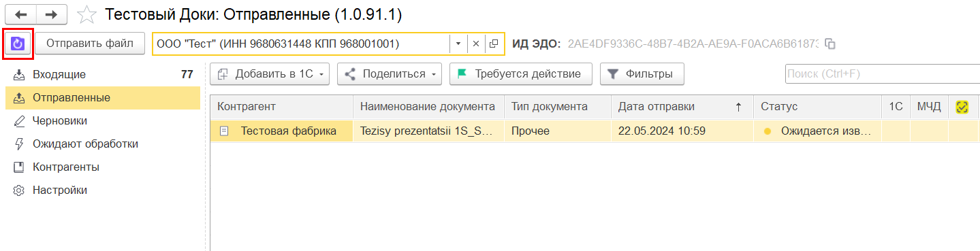Open the organization dropdown arrow
980x251 pixels.
pyautogui.click(x=458, y=44)
